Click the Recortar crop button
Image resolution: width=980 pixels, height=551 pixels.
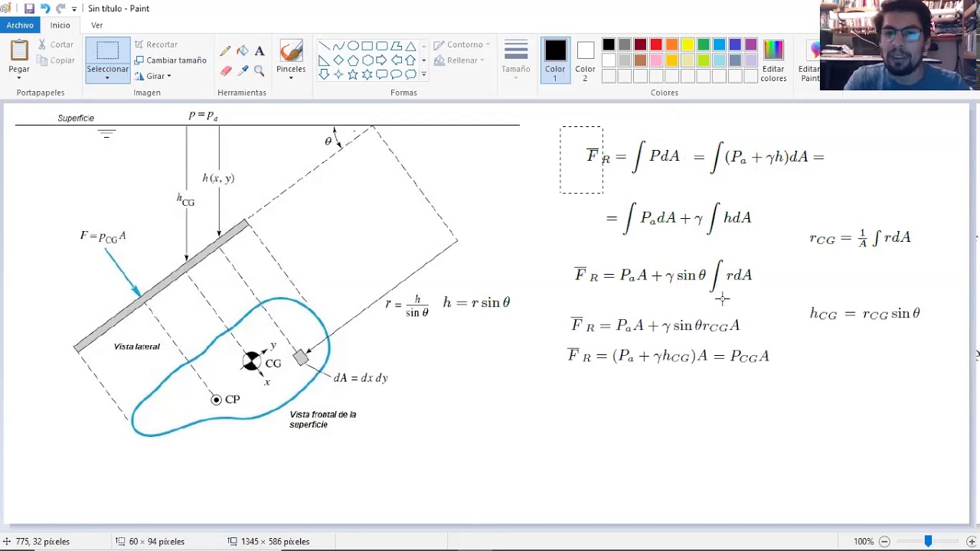[156, 44]
